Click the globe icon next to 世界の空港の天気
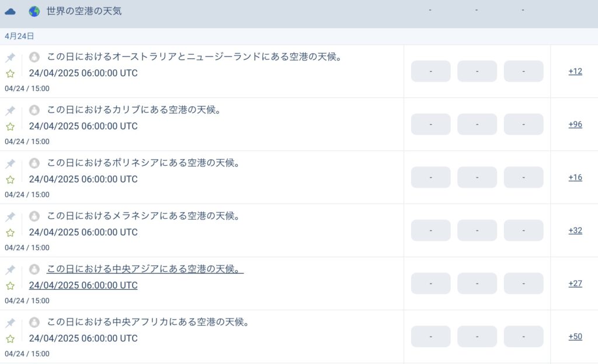 (34, 12)
